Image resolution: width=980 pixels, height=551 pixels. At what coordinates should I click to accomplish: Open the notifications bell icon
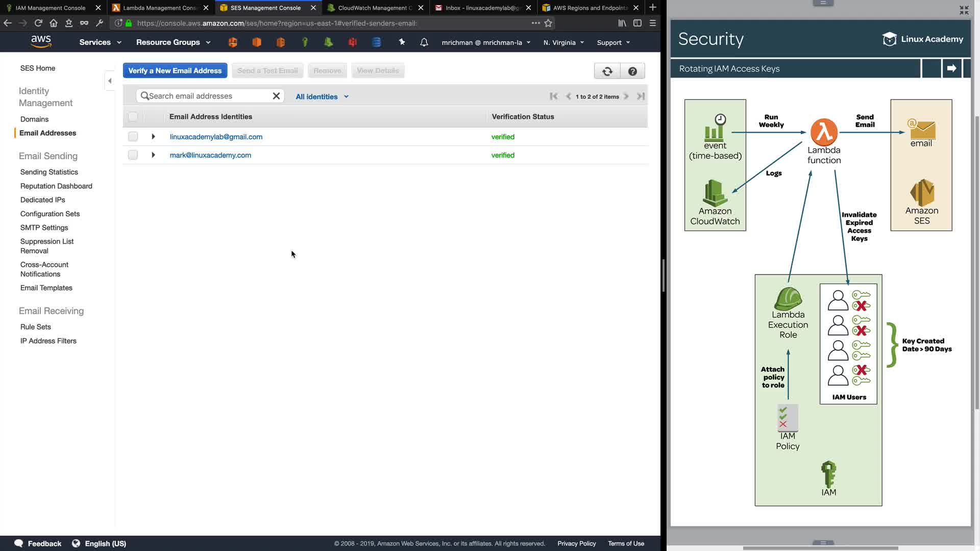point(424,42)
